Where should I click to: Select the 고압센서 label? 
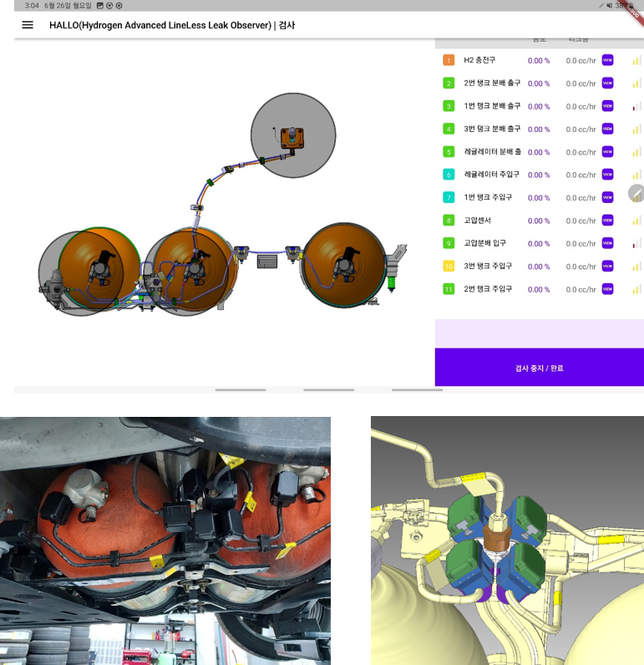(x=477, y=220)
